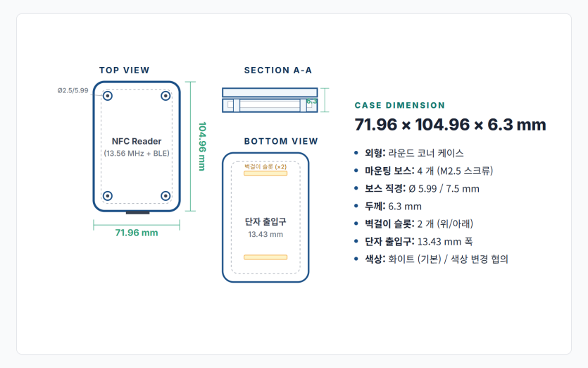Select the SECTION A-A heading
Viewport: 588px width, 368px height.
[x=278, y=70]
